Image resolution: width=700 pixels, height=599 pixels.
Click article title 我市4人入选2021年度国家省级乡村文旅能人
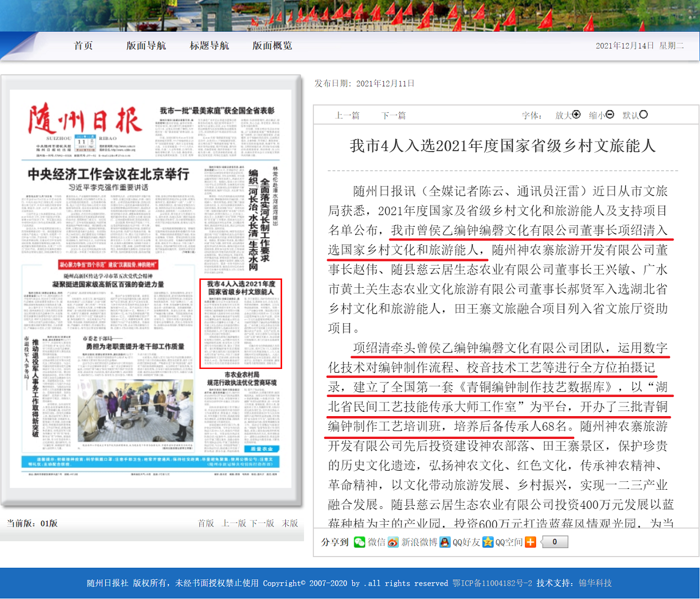pyautogui.click(x=503, y=146)
